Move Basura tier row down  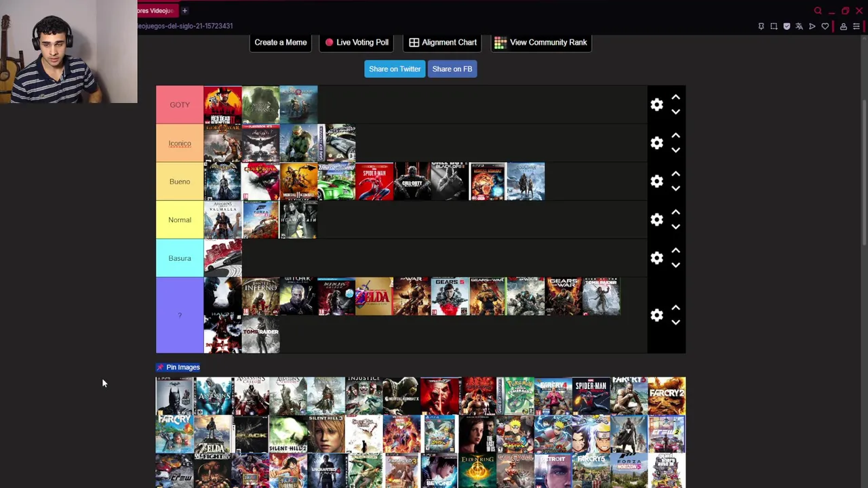click(675, 265)
